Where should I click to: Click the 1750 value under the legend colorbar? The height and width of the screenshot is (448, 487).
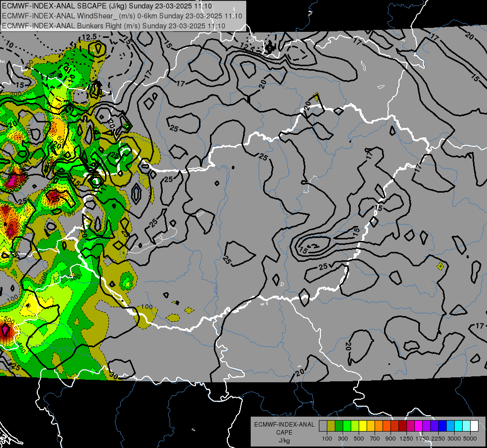coord(423,439)
